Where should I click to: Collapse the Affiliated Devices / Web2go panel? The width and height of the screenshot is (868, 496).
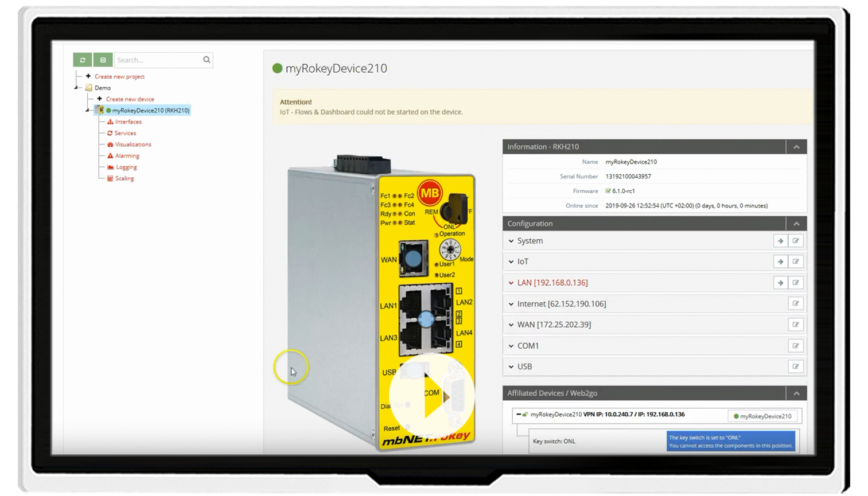pos(796,393)
